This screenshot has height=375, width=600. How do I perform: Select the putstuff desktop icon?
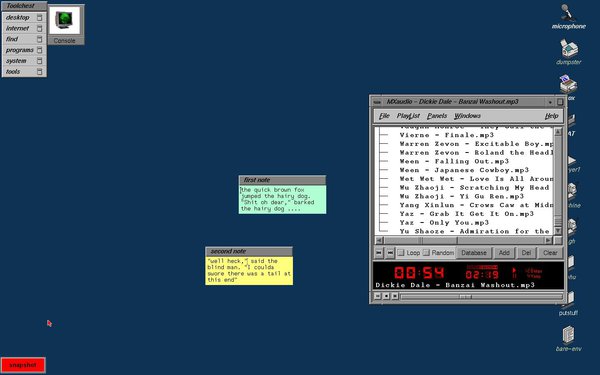568,303
